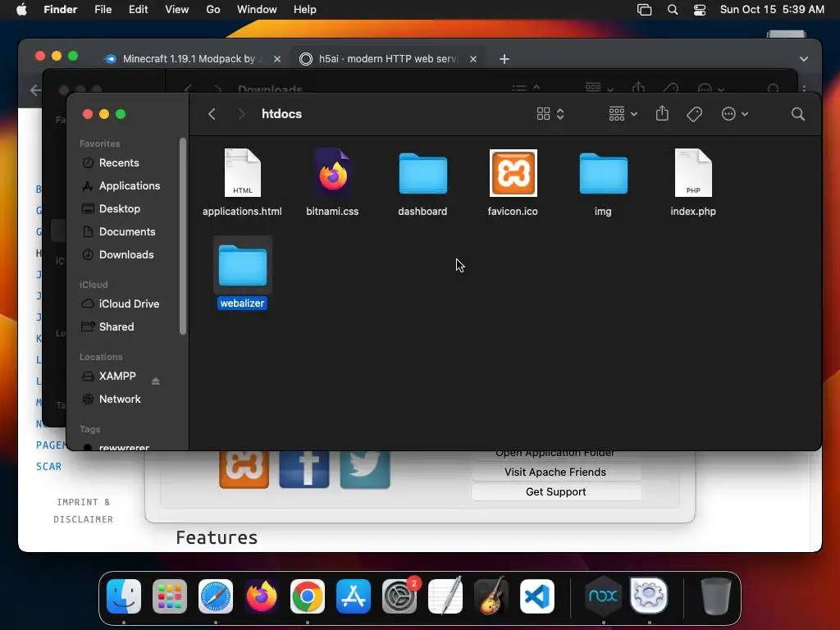Image resolution: width=840 pixels, height=630 pixels.
Task: Click the Edit Tags toolbar icon
Action: [x=694, y=113]
